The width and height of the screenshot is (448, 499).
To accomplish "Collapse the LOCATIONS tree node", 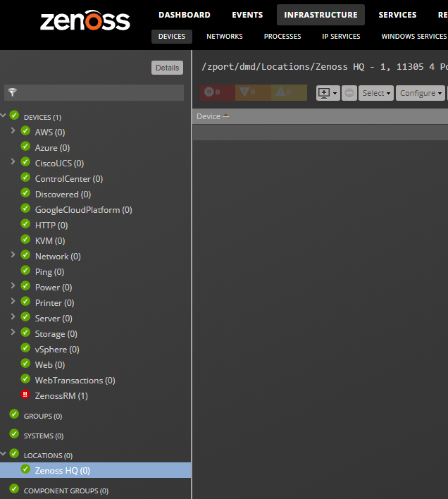I will pos(4,454).
